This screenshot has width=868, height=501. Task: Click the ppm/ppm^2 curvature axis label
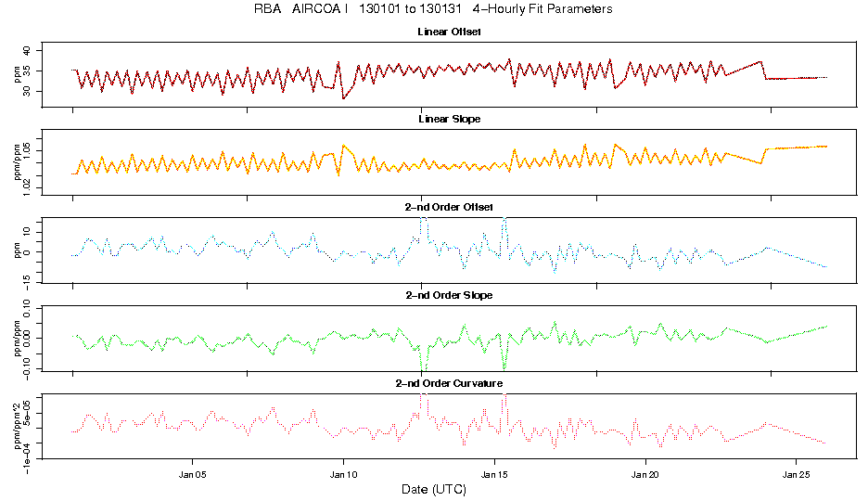[x=18, y=426]
